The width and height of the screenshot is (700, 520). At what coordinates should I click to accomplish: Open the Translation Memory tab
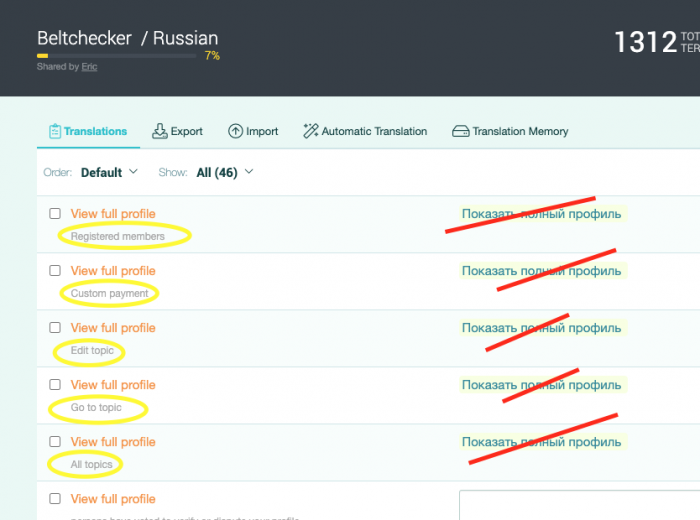tap(520, 131)
